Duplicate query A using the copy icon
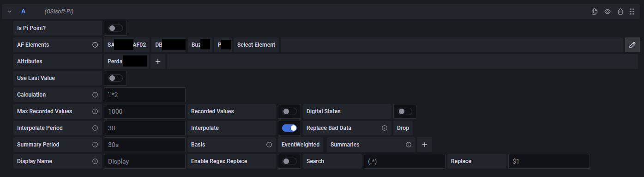Viewport: 644px width, 177px height. pos(595,12)
